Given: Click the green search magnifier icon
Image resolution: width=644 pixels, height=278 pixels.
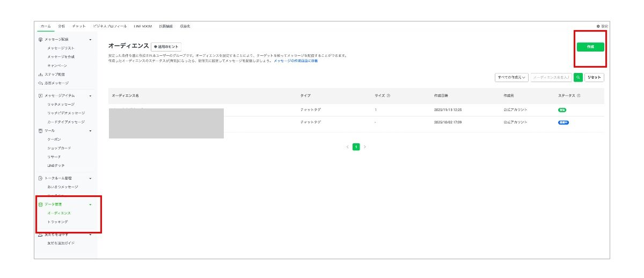Looking at the screenshot, I should [578, 78].
